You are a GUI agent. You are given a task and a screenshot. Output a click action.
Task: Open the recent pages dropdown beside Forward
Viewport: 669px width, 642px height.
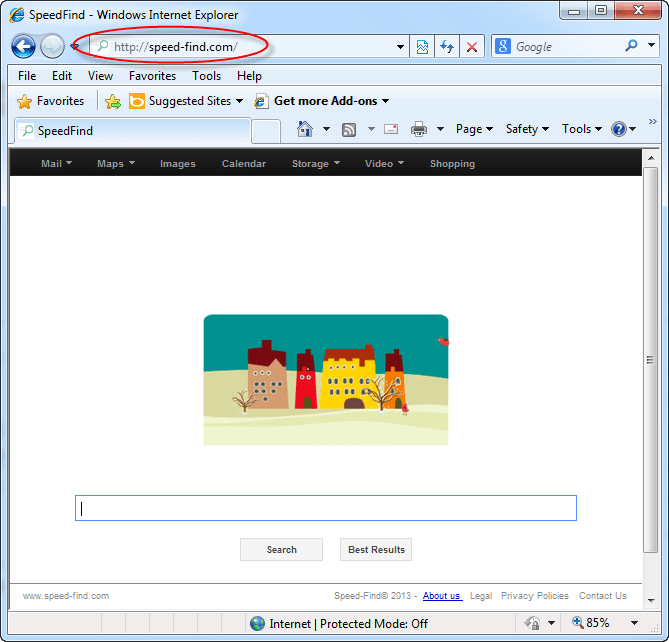[74, 46]
